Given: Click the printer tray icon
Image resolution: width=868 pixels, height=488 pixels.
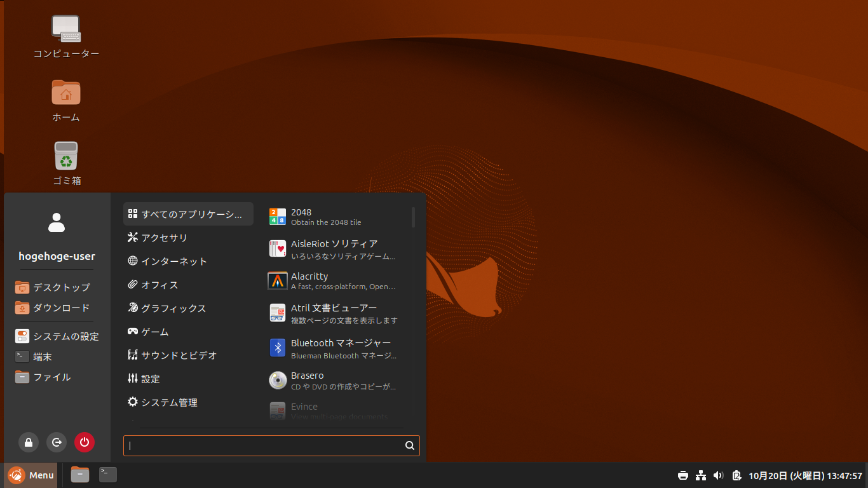Looking at the screenshot, I should click(683, 475).
